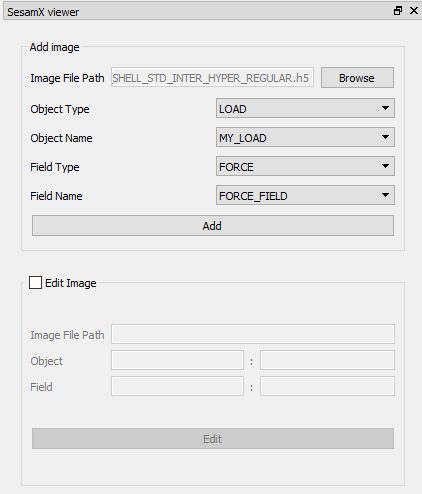Float the SesamX viewer dock panel

click(398, 11)
